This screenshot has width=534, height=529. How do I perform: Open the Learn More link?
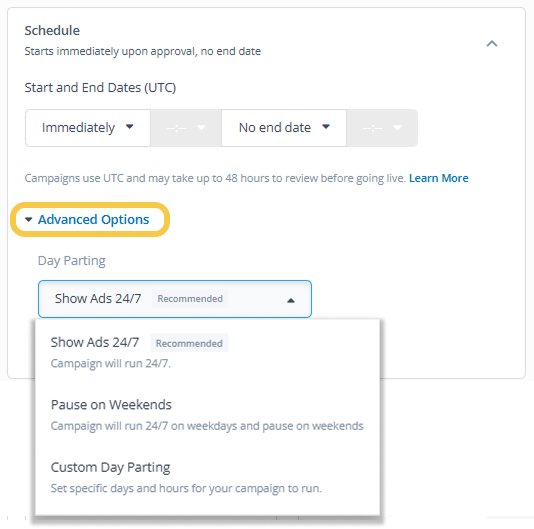coord(439,178)
